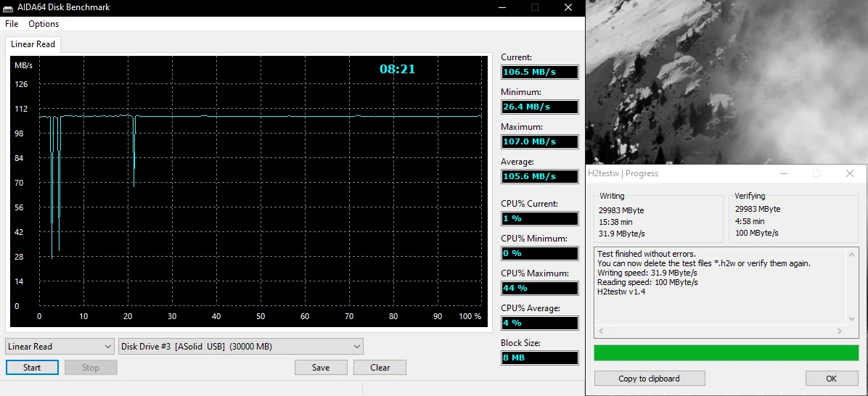Open the Disk Drive #3 ASolid USB dropdown
Viewport: 868px width, 396px height.
241,346
